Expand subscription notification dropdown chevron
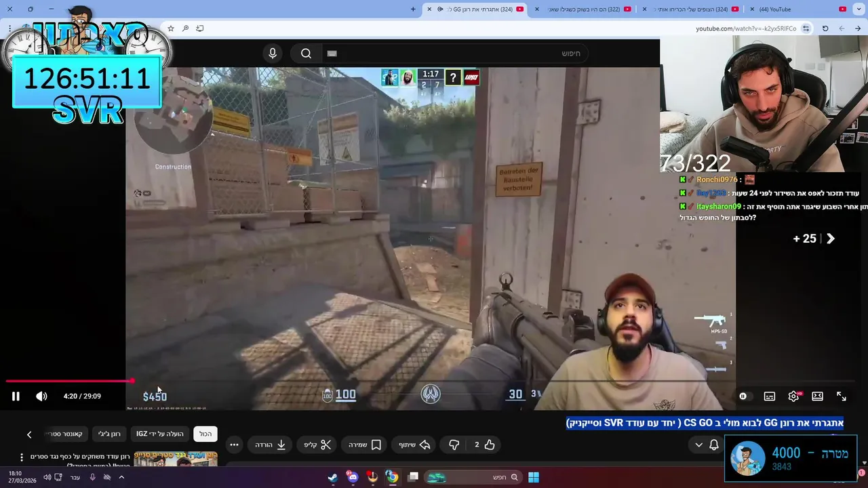 click(698, 445)
